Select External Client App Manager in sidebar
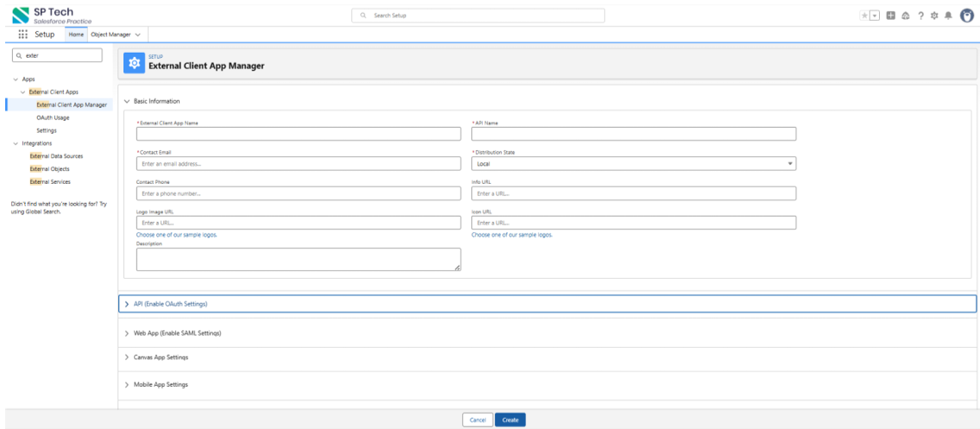 [x=72, y=105]
